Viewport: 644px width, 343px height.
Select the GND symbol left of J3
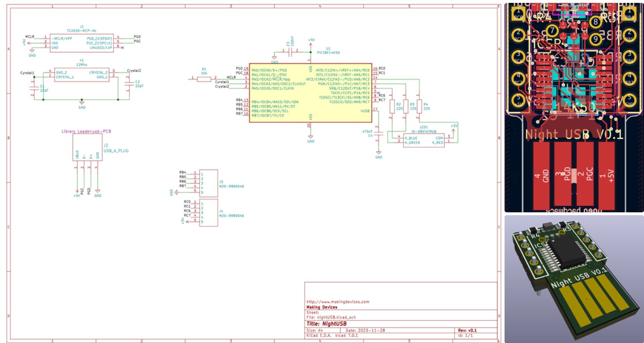pos(173,192)
